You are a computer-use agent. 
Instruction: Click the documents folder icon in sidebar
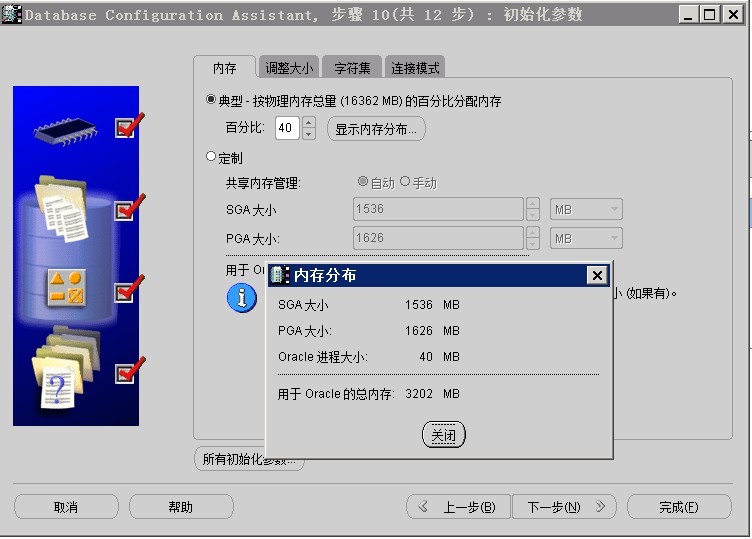click(x=62, y=207)
